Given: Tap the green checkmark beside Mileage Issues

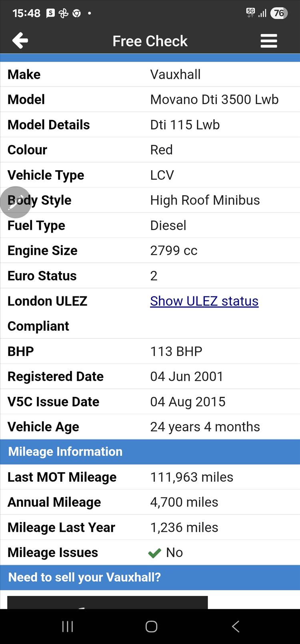Looking at the screenshot, I should click(154, 553).
